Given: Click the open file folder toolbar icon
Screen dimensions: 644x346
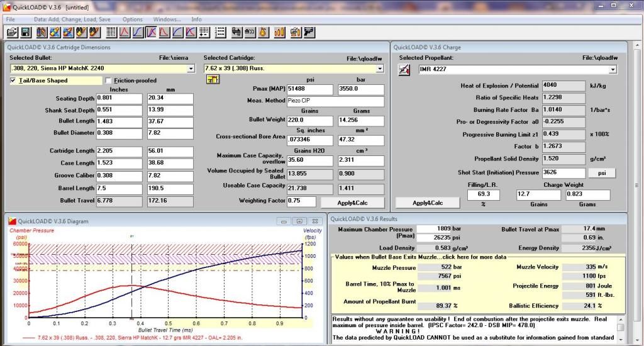Looking at the screenshot, I should click(13, 32).
